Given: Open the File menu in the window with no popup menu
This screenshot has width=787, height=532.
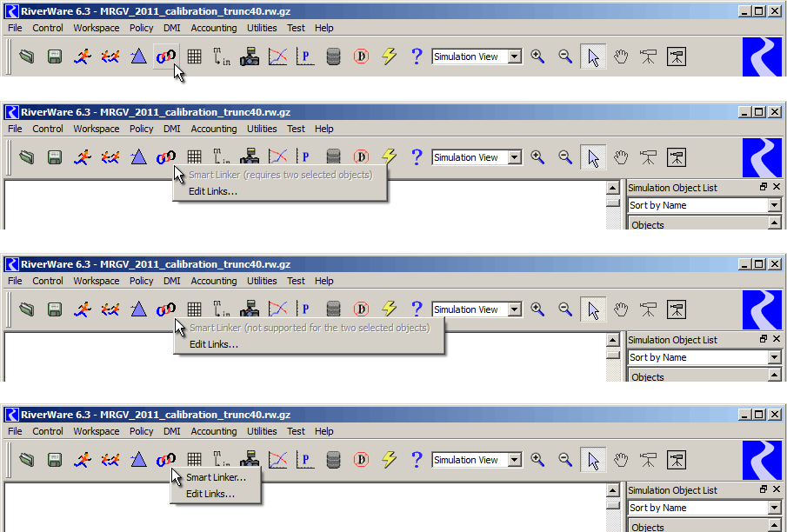Looking at the screenshot, I should 15,28.
